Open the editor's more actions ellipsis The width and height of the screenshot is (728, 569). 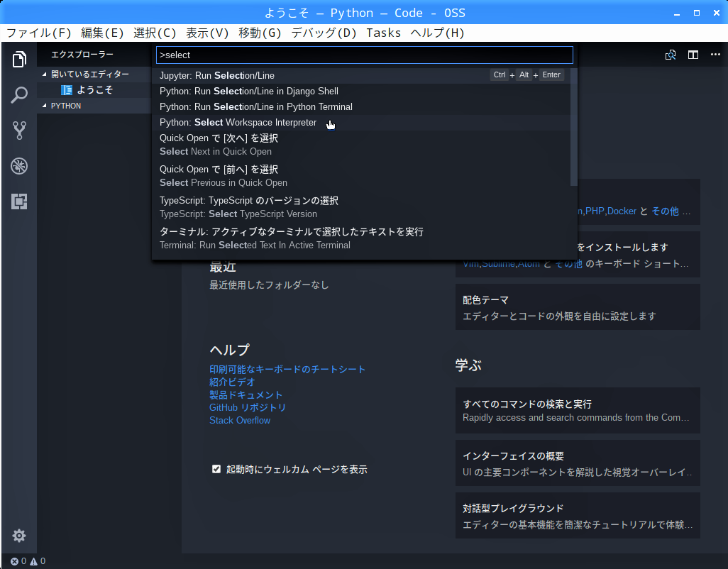pyautogui.click(x=715, y=55)
